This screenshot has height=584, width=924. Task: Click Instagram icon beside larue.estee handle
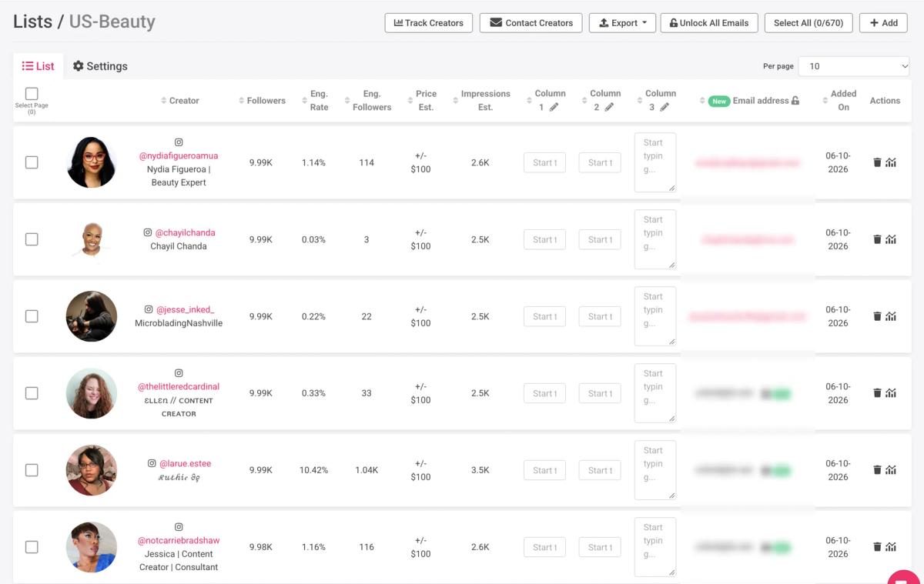point(152,463)
